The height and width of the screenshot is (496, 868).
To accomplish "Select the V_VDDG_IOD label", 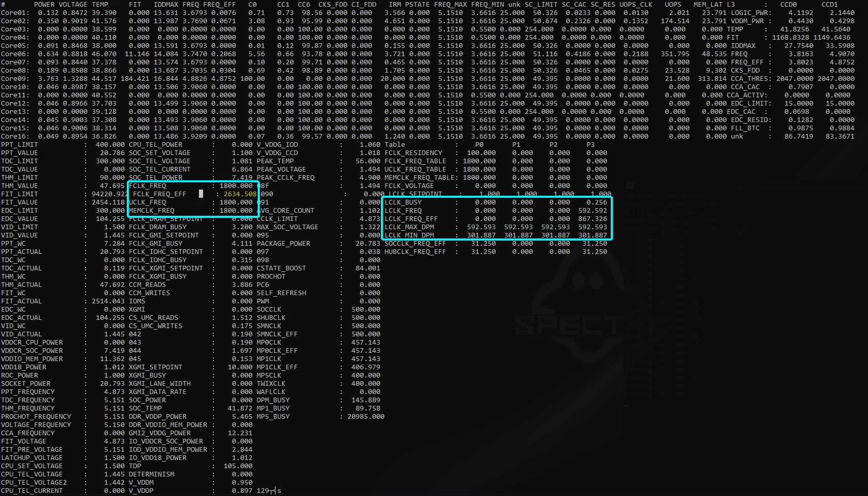I will [277, 145].
